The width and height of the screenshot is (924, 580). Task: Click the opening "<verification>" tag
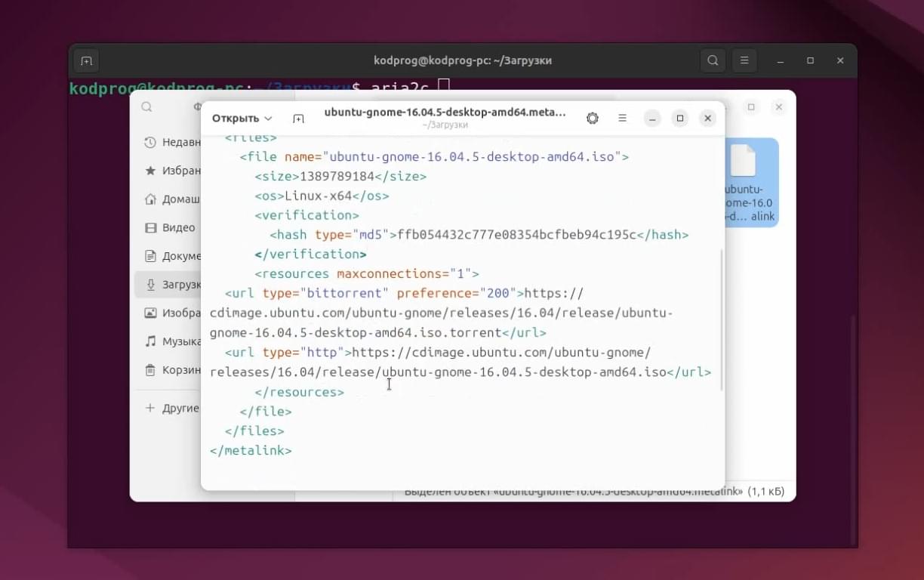coord(306,215)
